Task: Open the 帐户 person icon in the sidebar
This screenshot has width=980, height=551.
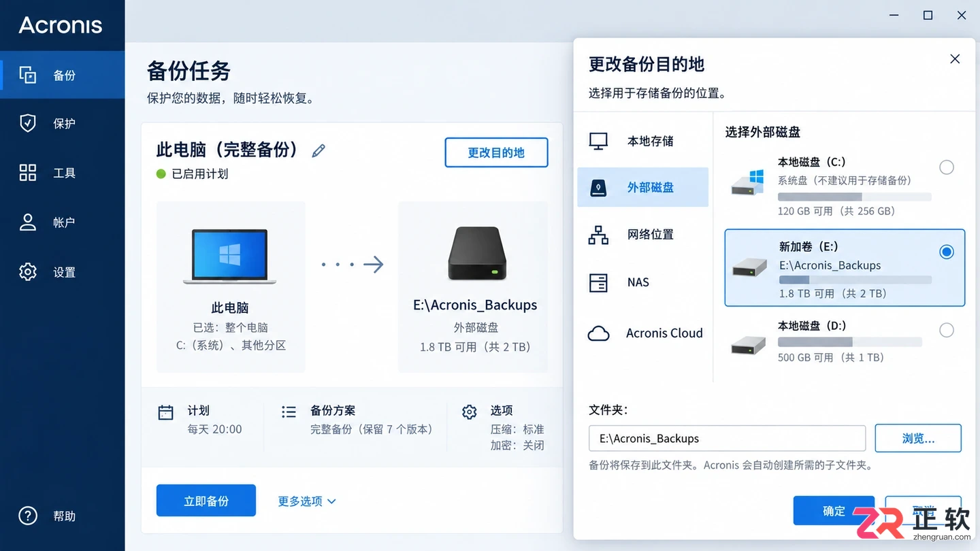Action: (28, 222)
